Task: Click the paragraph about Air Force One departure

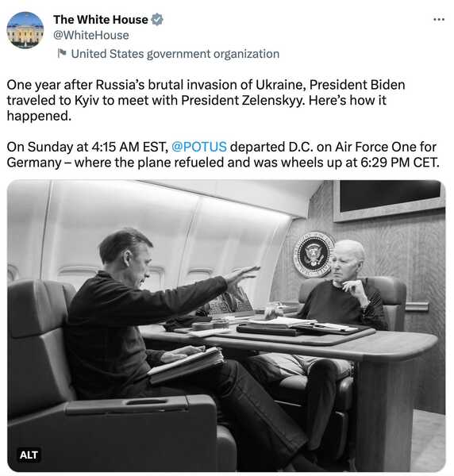Action: pos(223,155)
